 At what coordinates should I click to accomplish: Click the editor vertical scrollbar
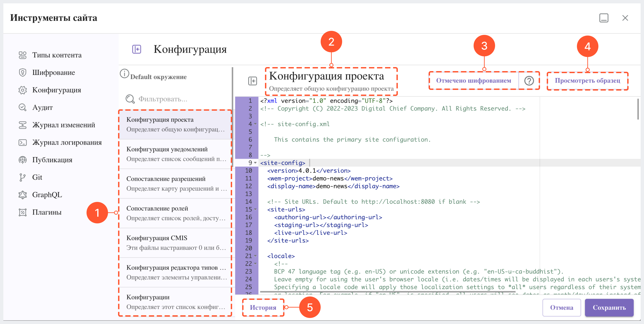(x=638, y=109)
